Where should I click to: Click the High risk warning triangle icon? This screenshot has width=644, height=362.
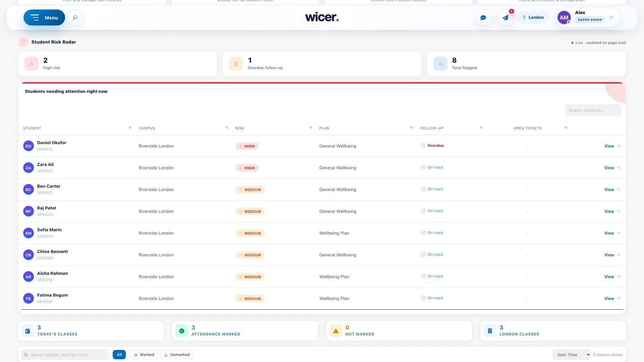[x=31, y=64]
